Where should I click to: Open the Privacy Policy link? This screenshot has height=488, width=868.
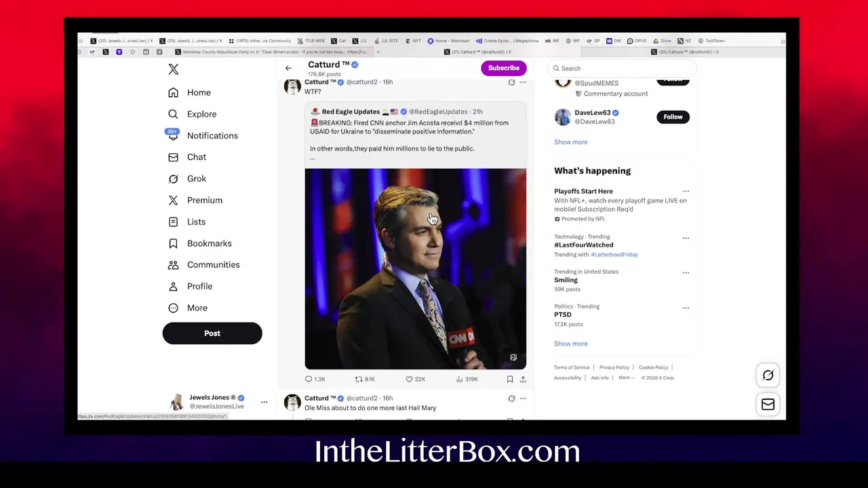614,367
